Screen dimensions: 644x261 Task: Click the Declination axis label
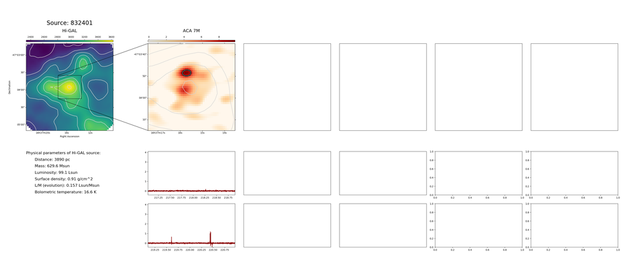click(x=9, y=87)
